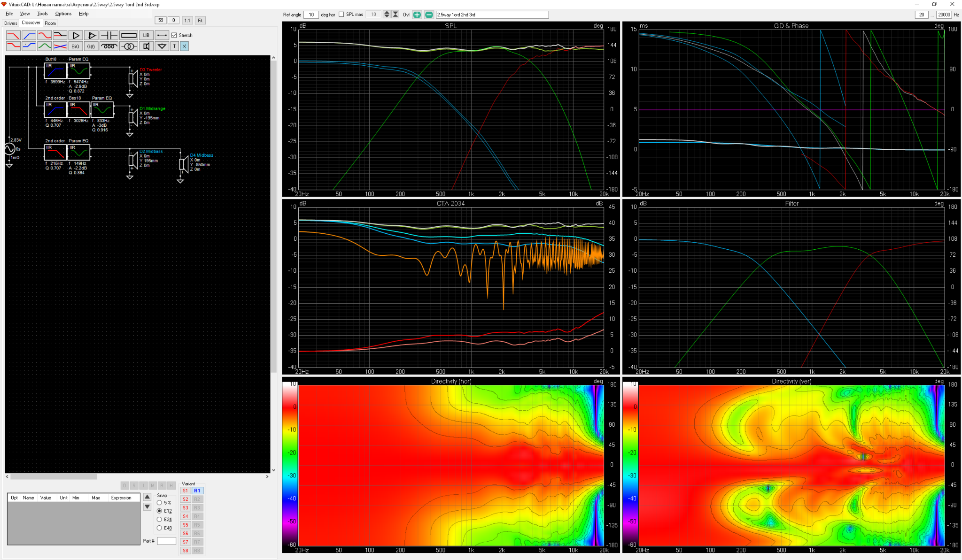Open the Options menu
The image size is (962, 560).
(x=63, y=14)
